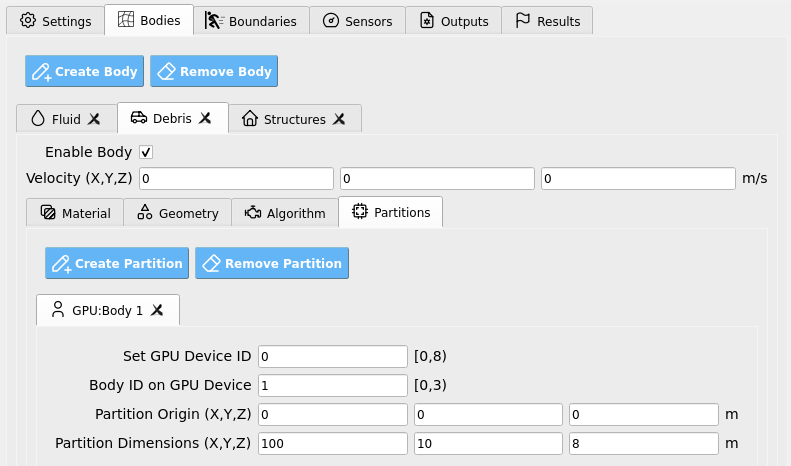
Task: Click the pencil icon on Create Partition
Action: point(62,264)
